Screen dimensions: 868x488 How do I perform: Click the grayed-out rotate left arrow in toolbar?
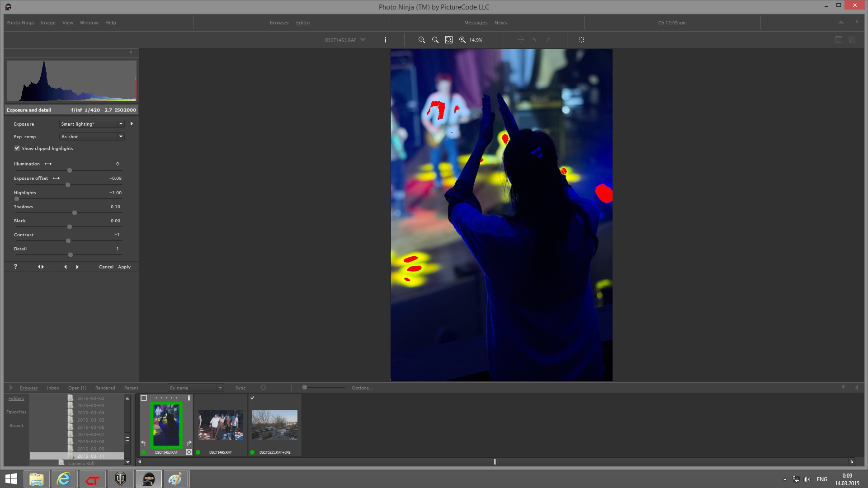pos(534,40)
